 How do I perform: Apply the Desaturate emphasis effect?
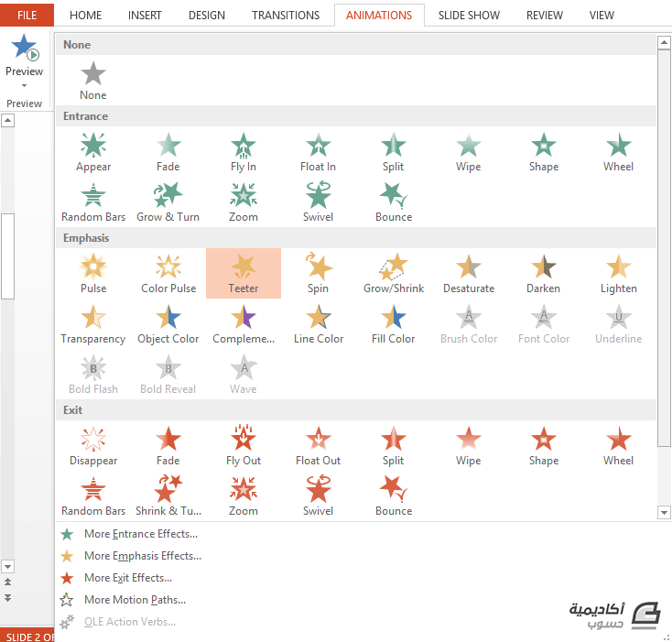[x=469, y=274]
